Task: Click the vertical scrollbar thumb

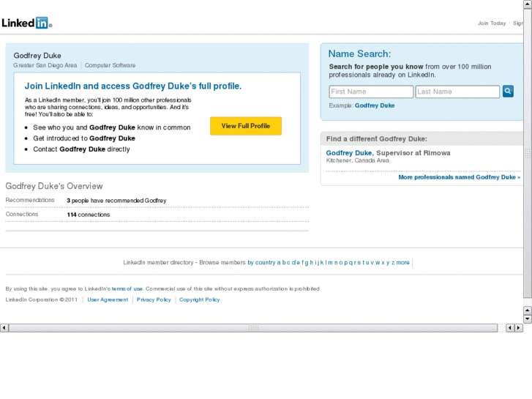Action: pos(528,153)
